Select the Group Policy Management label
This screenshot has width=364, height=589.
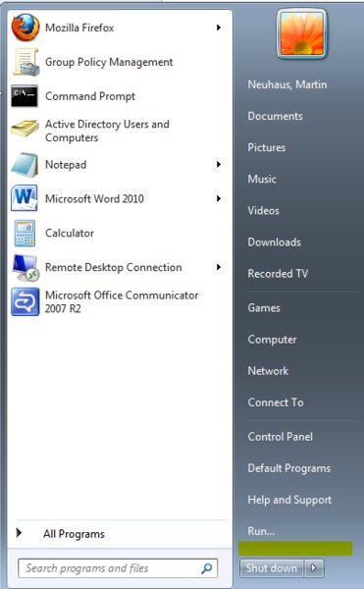(x=109, y=62)
